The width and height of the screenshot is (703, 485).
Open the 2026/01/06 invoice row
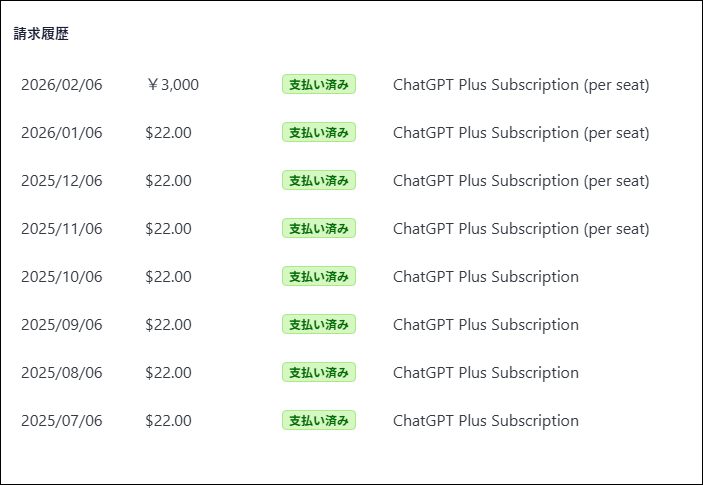coord(61,133)
